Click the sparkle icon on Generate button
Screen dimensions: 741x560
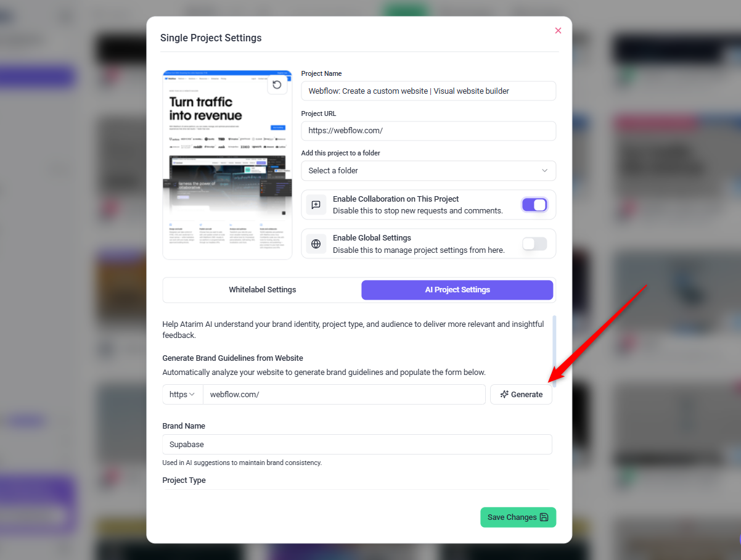coord(504,395)
